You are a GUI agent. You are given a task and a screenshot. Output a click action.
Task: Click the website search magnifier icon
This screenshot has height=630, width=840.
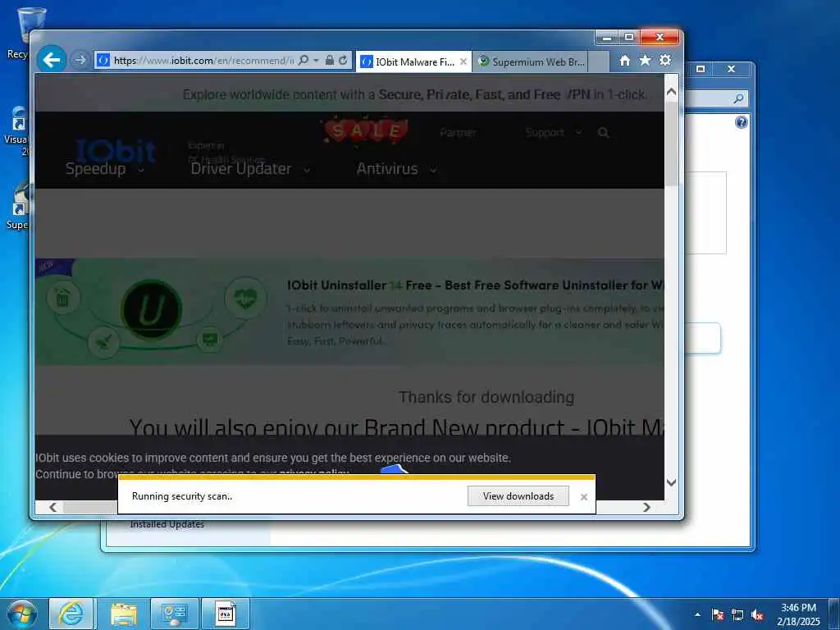coord(603,132)
